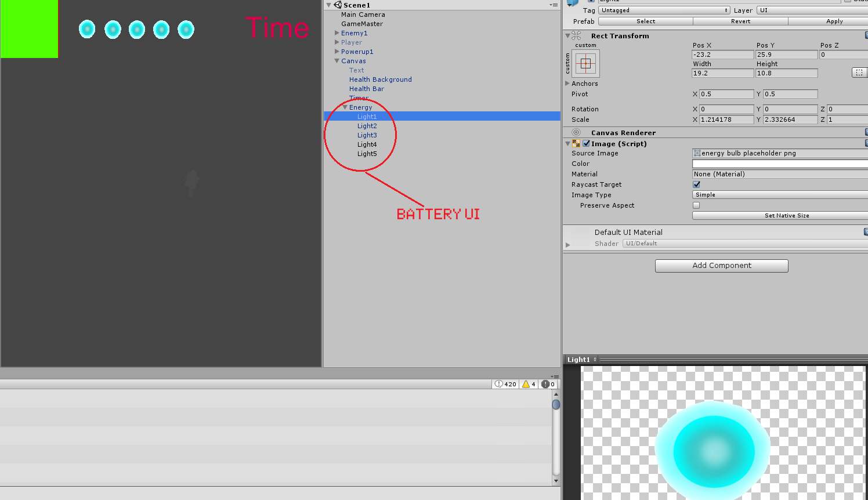868x500 pixels.
Task: Open the Hierarchy panel options menu
Action: (554, 5)
